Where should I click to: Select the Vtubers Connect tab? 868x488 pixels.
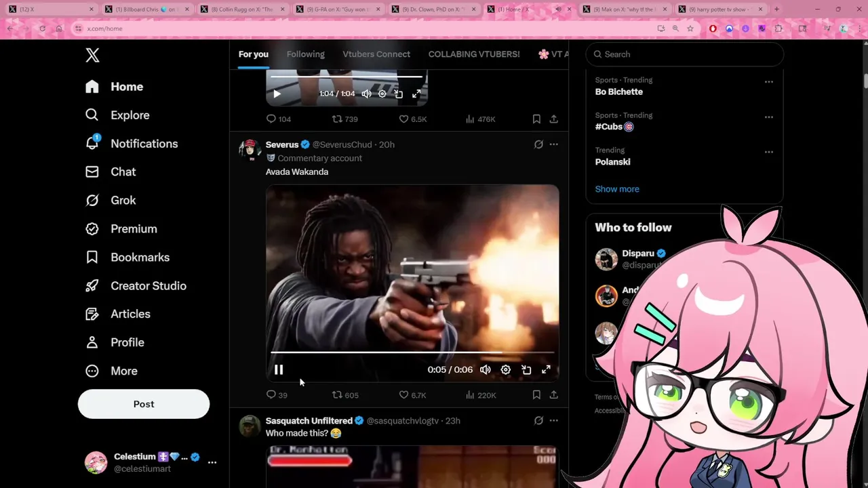[x=376, y=54]
